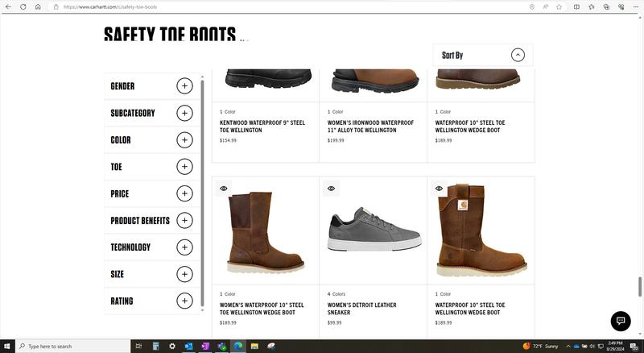644x353 pixels.
Task: Open the Favorites list icon
Action: [x=592, y=7]
